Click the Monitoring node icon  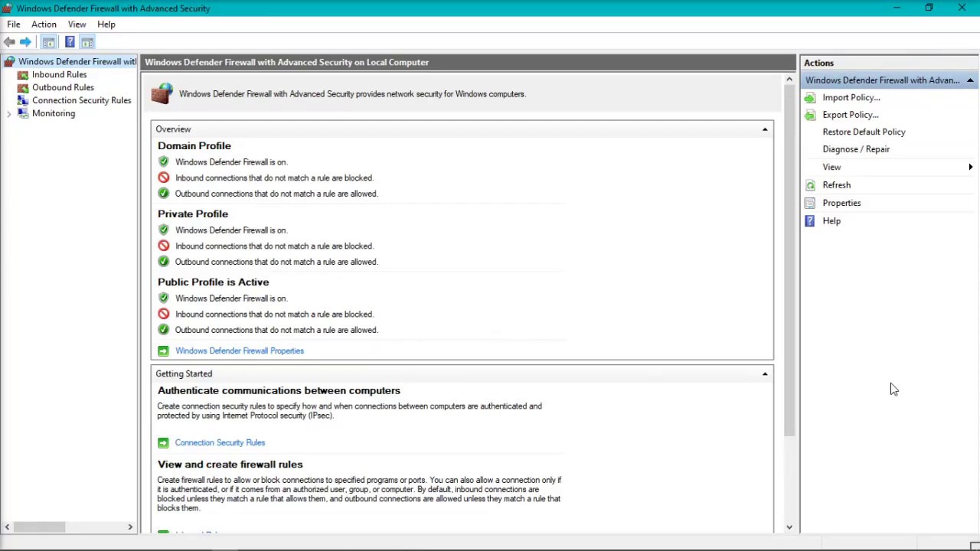click(23, 113)
